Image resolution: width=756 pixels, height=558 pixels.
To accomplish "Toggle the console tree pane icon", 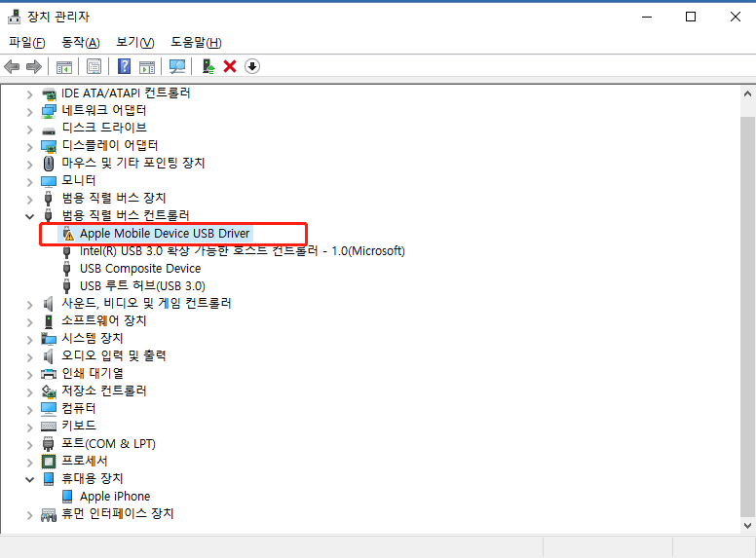I will [x=64, y=66].
